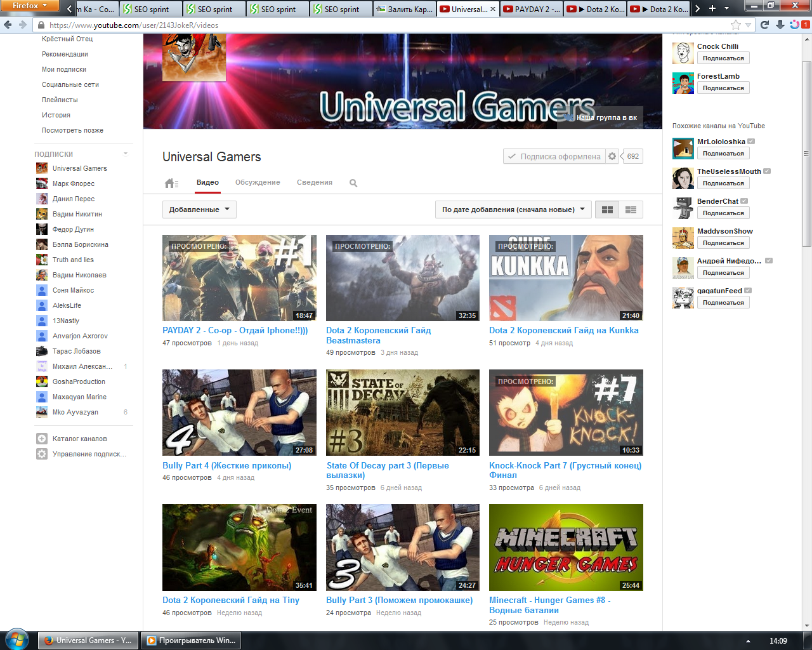This screenshot has width=812, height=650.
Task: Open Управление подписками gear icon
Action: (x=42, y=454)
